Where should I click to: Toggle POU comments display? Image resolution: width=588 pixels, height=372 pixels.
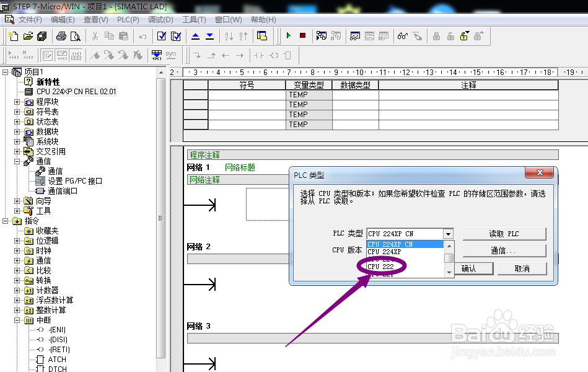(48, 56)
